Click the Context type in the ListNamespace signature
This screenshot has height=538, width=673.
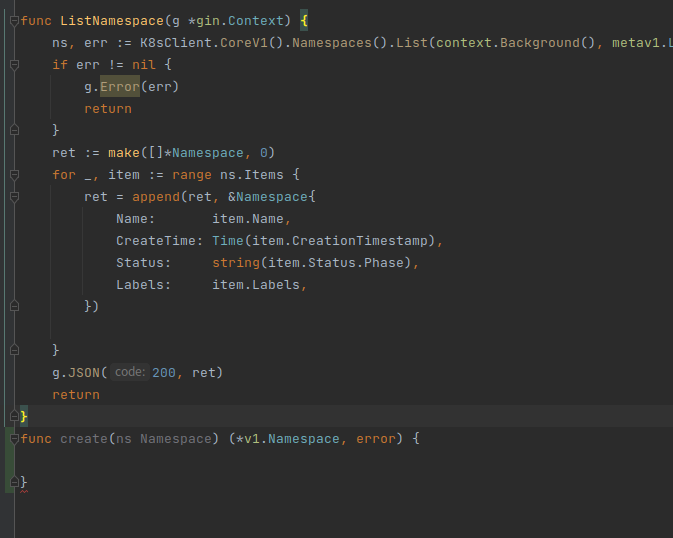256,21
